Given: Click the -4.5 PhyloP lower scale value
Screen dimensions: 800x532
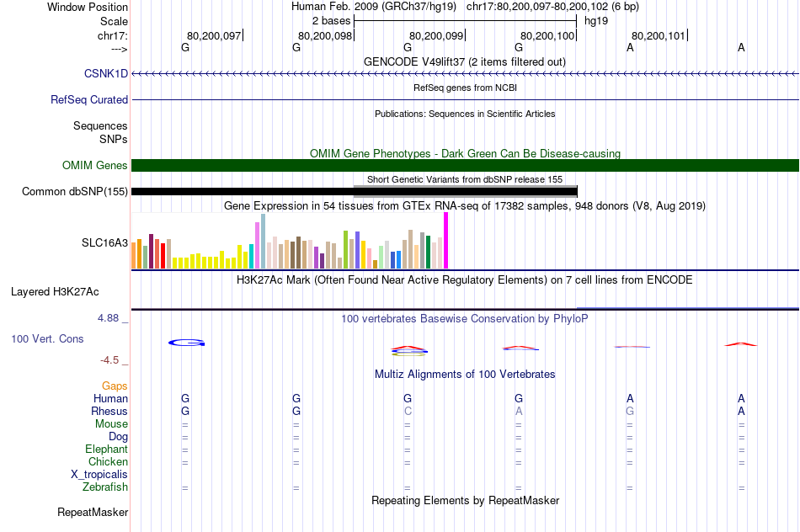Looking at the screenshot, I should tap(109, 360).
